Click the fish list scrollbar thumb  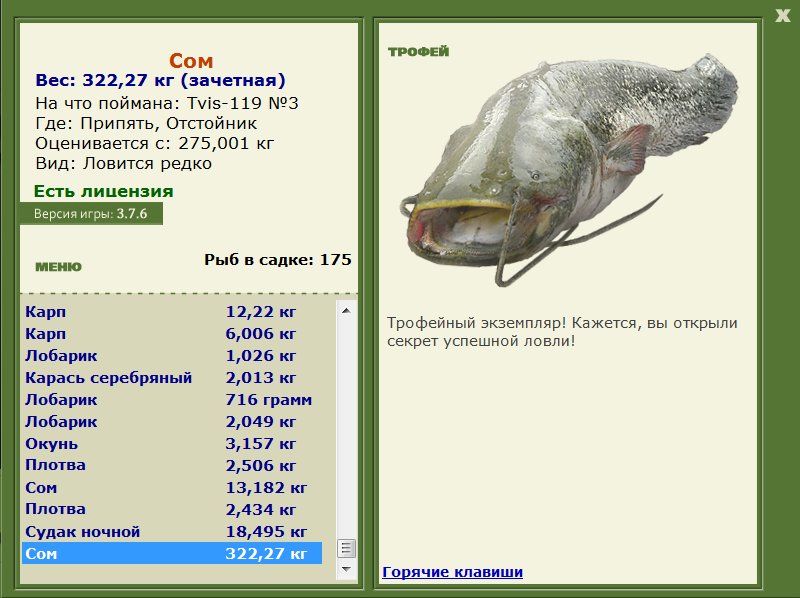346,549
